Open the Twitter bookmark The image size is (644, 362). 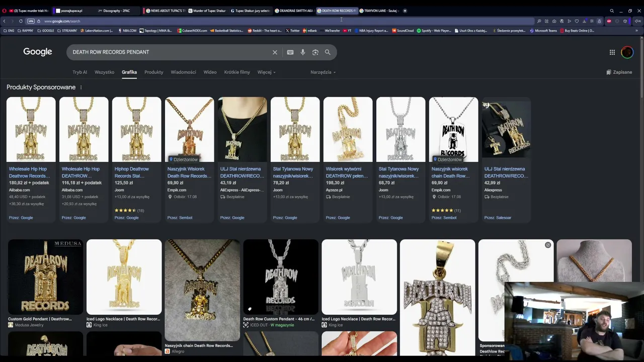point(293,31)
